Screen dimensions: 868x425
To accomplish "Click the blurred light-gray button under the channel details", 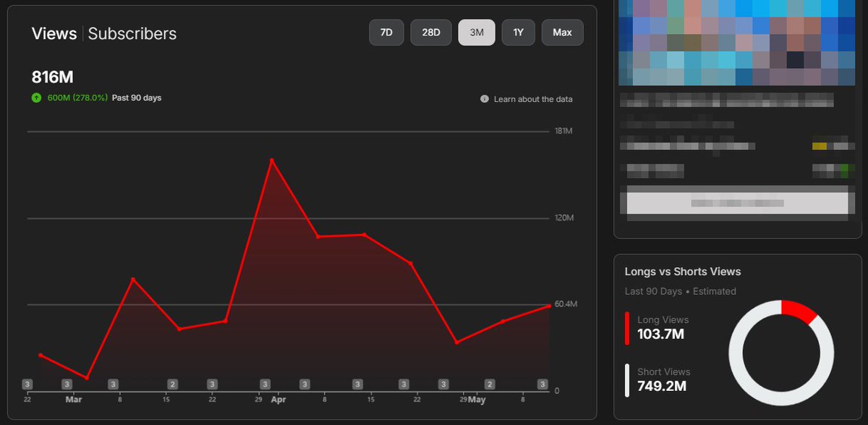I will (737, 203).
